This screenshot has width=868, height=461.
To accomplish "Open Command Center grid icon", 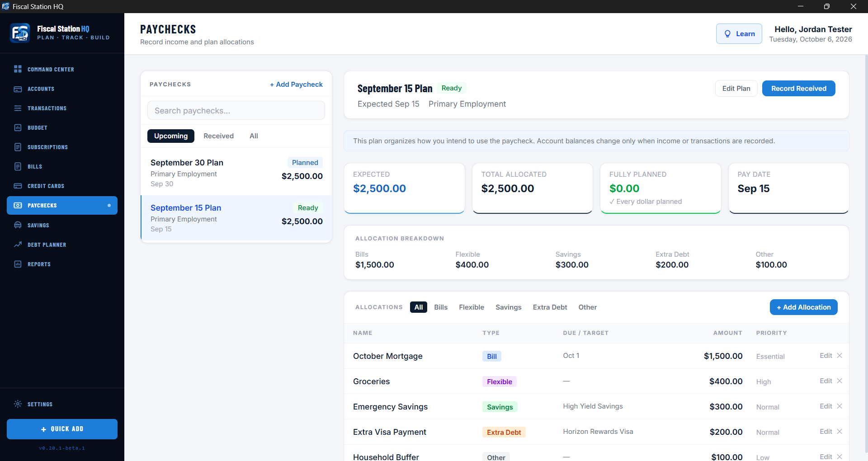I will point(18,69).
